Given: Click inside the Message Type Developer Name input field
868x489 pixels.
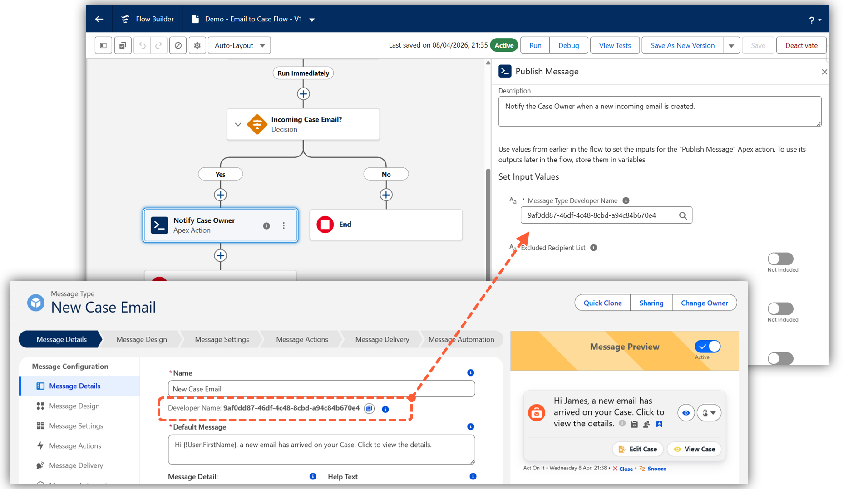Looking at the screenshot, I should coord(599,215).
